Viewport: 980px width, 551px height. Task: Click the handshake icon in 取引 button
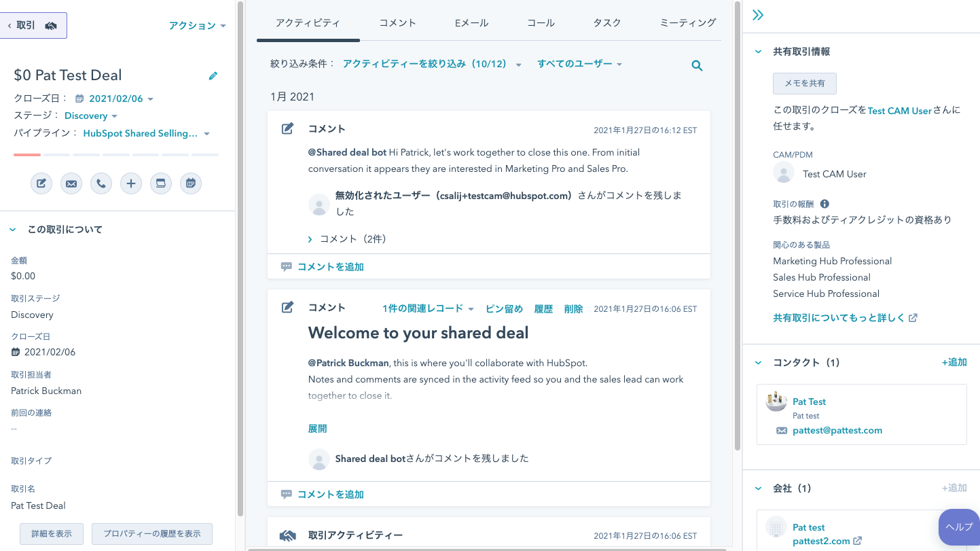tap(51, 26)
